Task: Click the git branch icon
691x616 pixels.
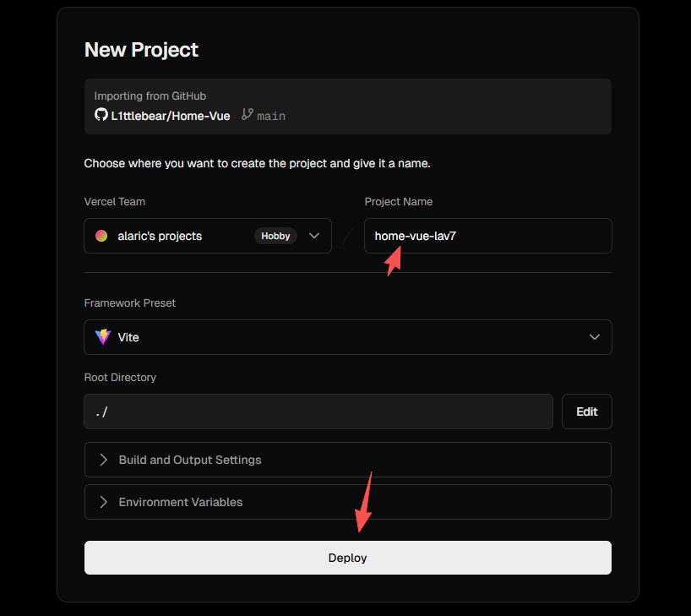Action: point(247,115)
